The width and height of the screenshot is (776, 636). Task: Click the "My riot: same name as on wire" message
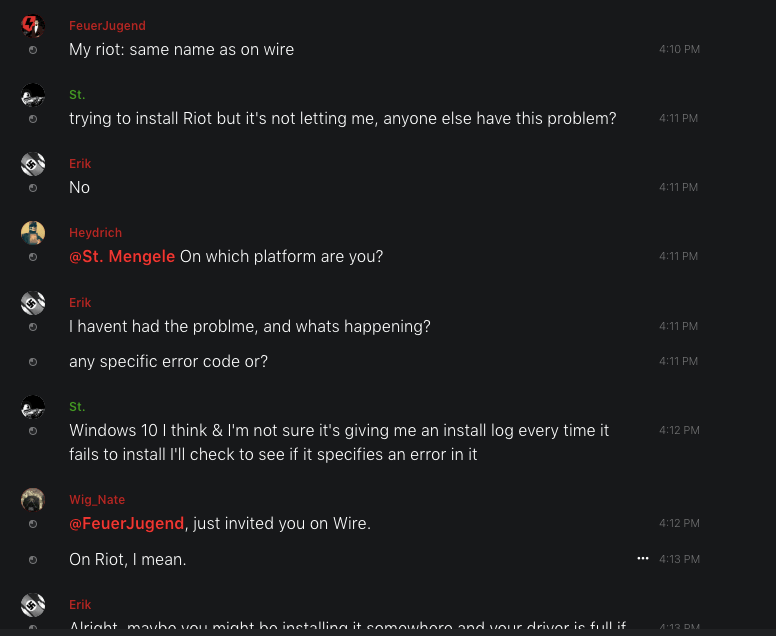click(x=181, y=49)
